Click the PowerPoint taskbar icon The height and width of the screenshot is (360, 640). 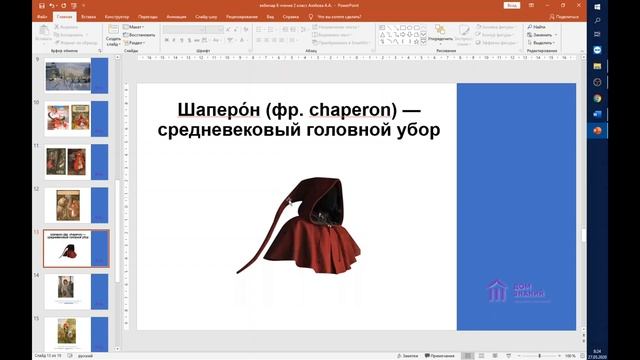pyautogui.click(x=597, y=131)
